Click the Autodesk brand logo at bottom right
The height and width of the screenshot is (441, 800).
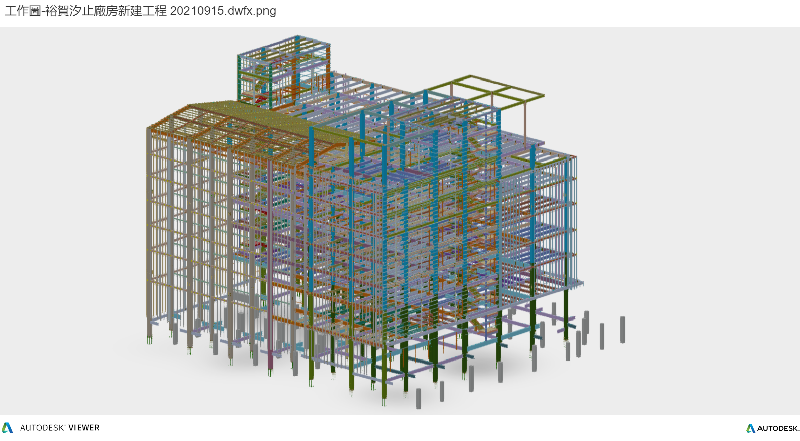point(771,428)
